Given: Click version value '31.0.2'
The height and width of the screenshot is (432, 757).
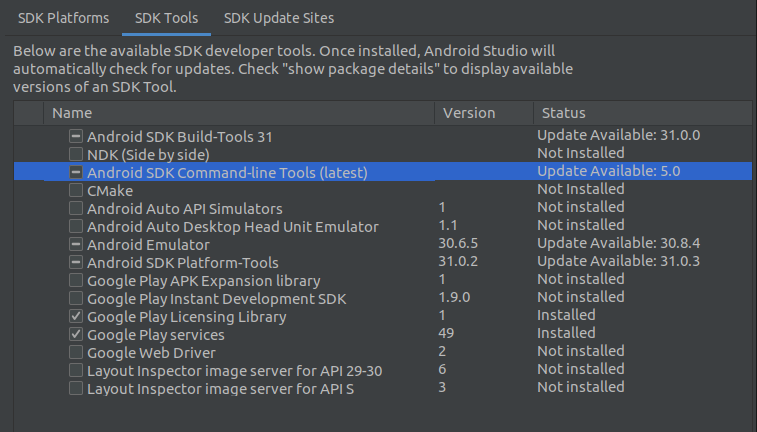Looking at the screenshot, I should click(458, 261).
